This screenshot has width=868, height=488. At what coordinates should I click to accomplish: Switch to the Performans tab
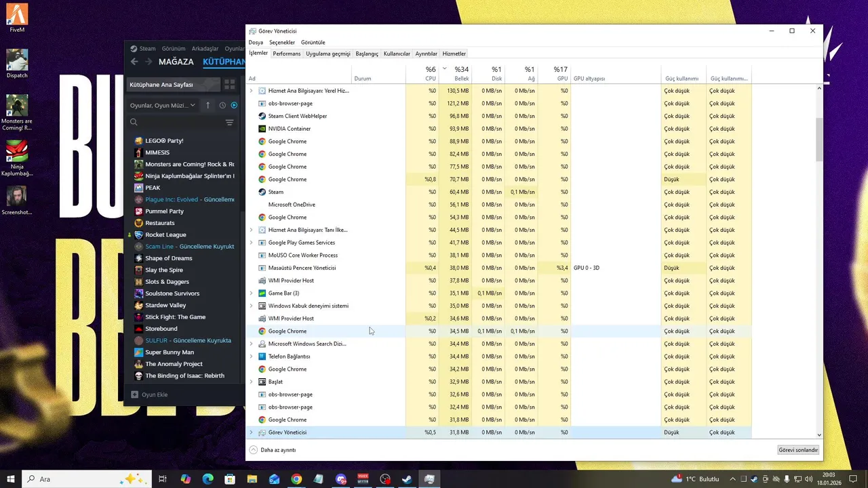point(287,54)
